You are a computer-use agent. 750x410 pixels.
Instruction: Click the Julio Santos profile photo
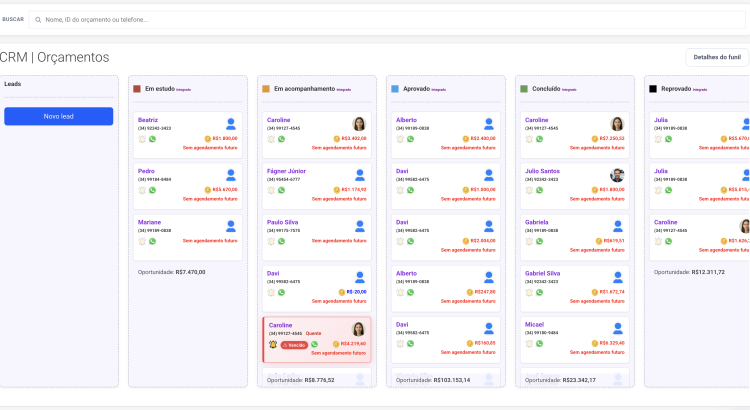pos(617,175)
